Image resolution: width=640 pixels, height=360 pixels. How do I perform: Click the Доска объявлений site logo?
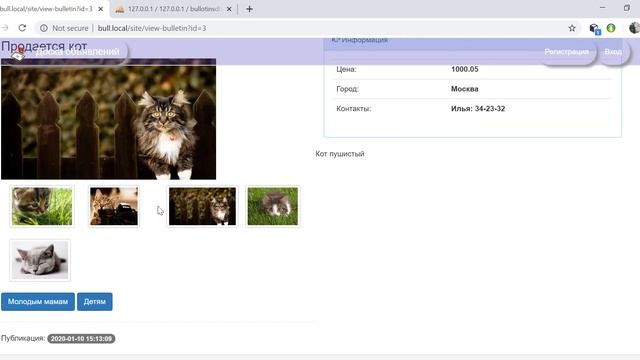pos(67,52)
